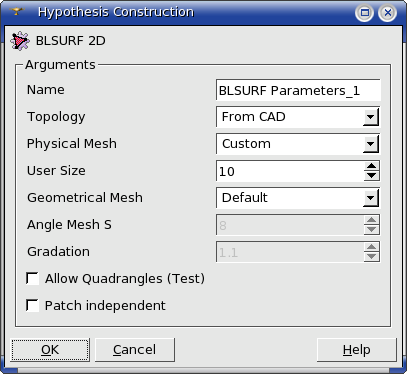Click Gradation down arrow
Viewport: 407px width, 374px height.
372,256
